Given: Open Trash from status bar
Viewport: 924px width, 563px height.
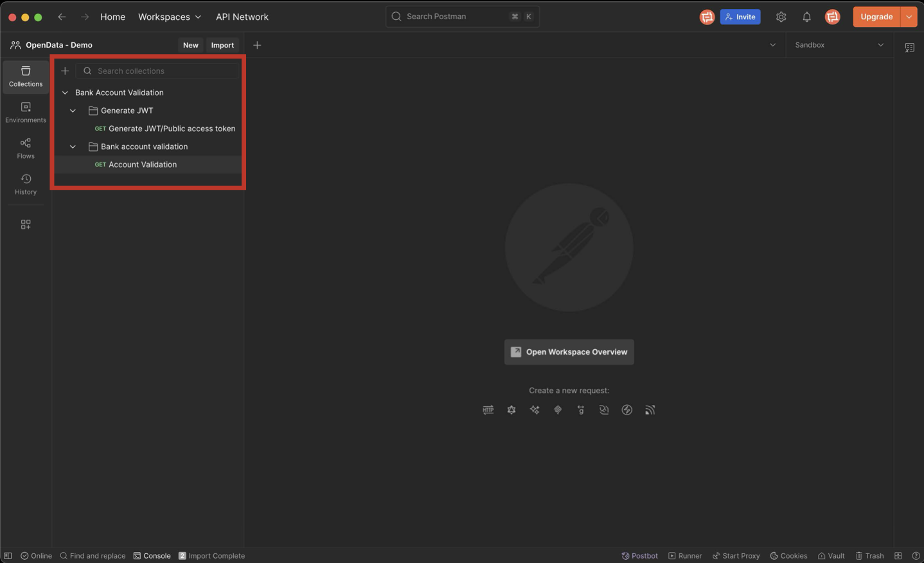Looking at the screenshot, I should tap(869, 556).
